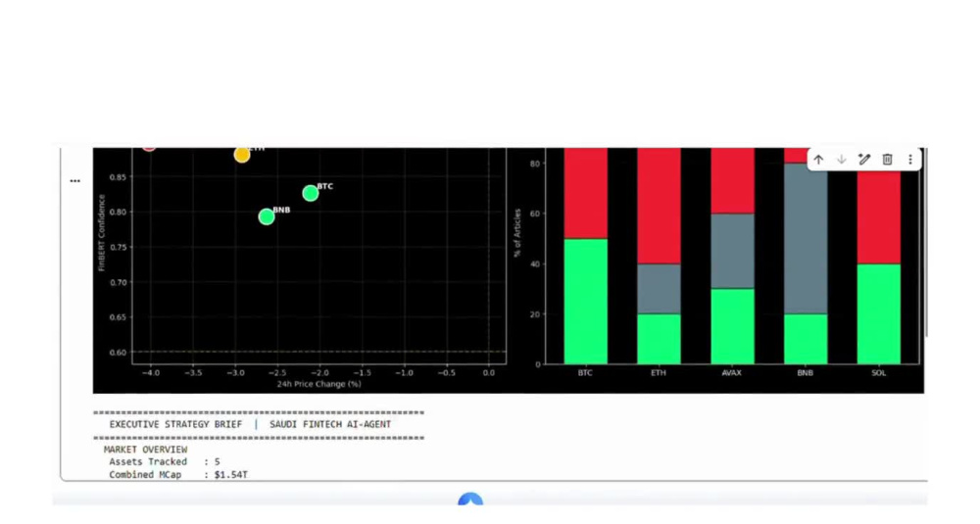Screen dimensions: 980x524
Task: Click the 'Assets Tracked : 5' line
Action: 165,462
